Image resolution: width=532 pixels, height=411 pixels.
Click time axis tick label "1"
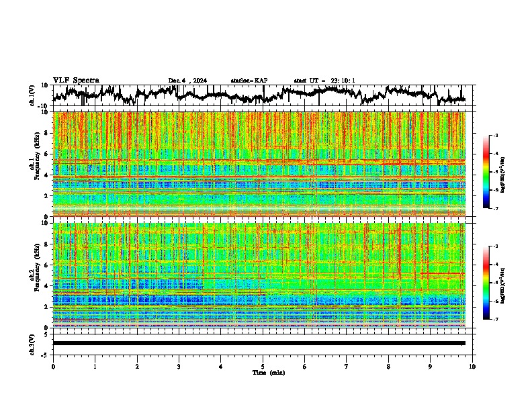(95, 367)
